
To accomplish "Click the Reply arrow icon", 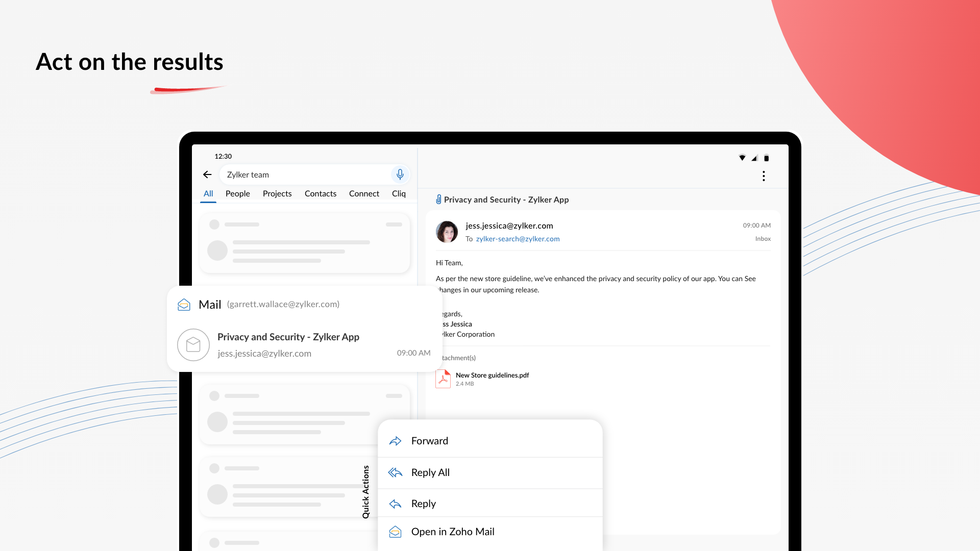I will [x=396, y=504].
